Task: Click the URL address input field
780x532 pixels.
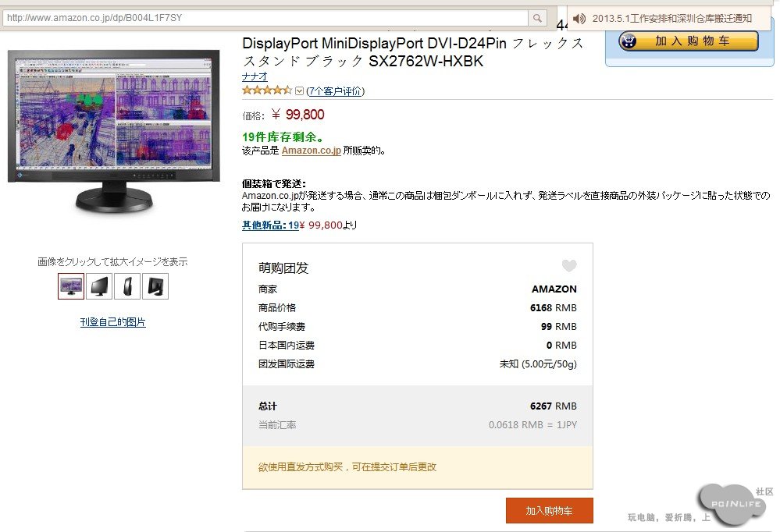Action: tap(265, 19)
